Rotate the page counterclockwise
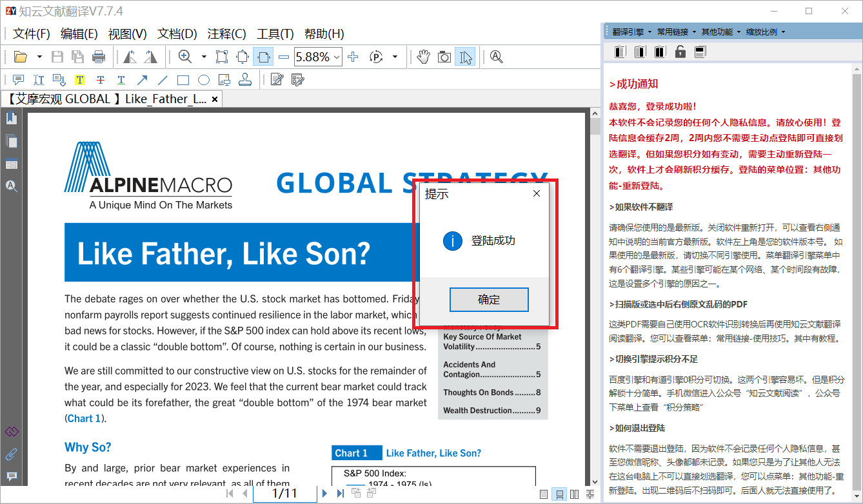 click(130, 57)
